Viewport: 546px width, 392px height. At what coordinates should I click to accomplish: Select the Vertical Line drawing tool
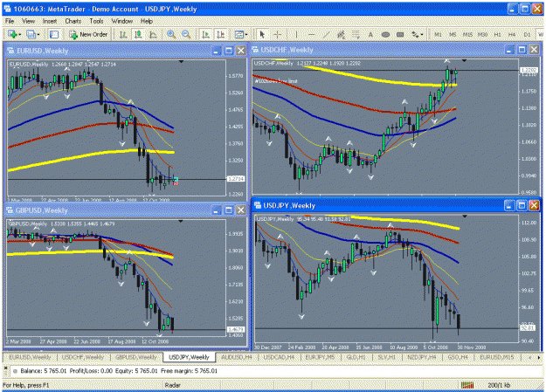click(296, 34)
